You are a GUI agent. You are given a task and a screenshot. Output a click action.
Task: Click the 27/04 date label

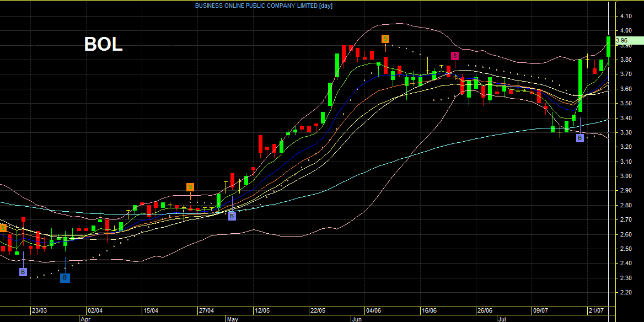point(206,310)
